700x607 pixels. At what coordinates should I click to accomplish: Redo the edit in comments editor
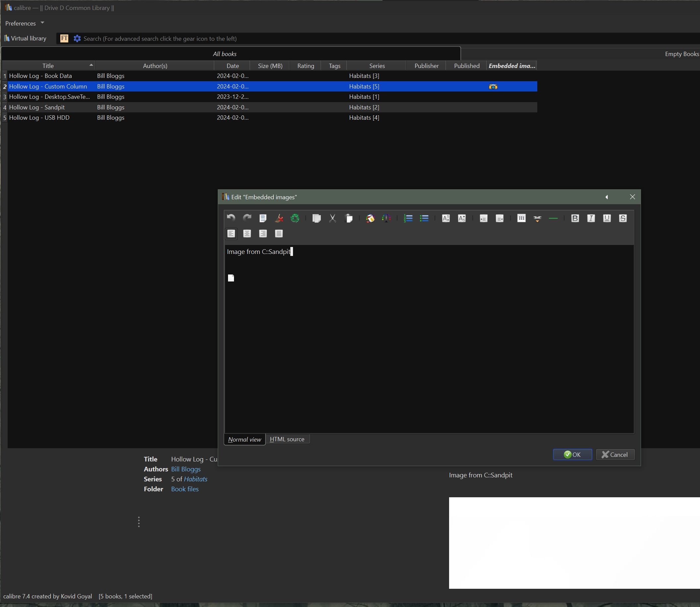[x=247, y=218]
